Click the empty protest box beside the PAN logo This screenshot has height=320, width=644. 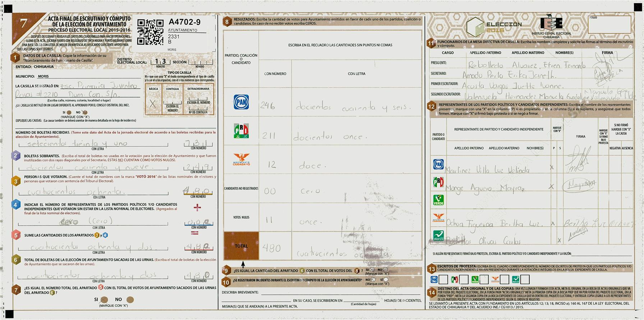(443, 279)
